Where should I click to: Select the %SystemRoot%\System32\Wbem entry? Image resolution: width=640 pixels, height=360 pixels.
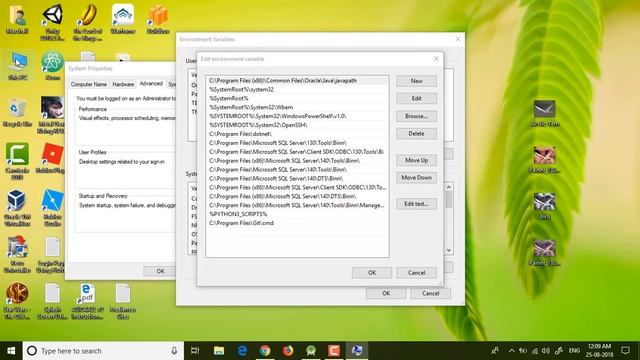tap(297, 107)
